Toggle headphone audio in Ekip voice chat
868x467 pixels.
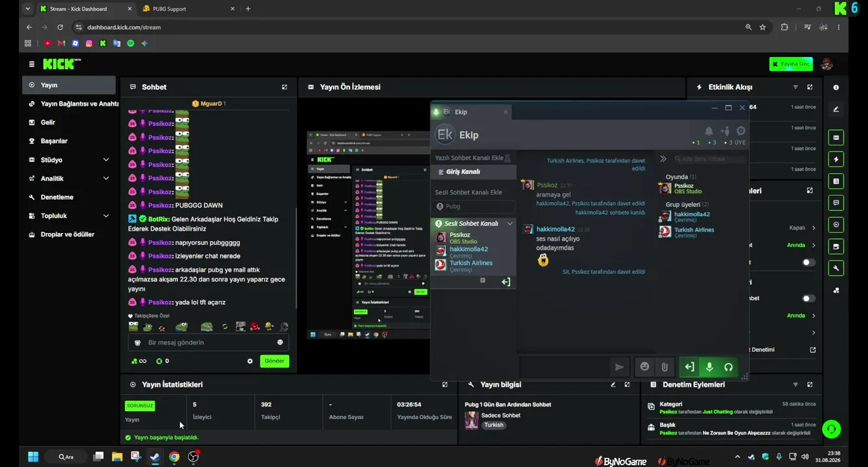coord(729,367)
